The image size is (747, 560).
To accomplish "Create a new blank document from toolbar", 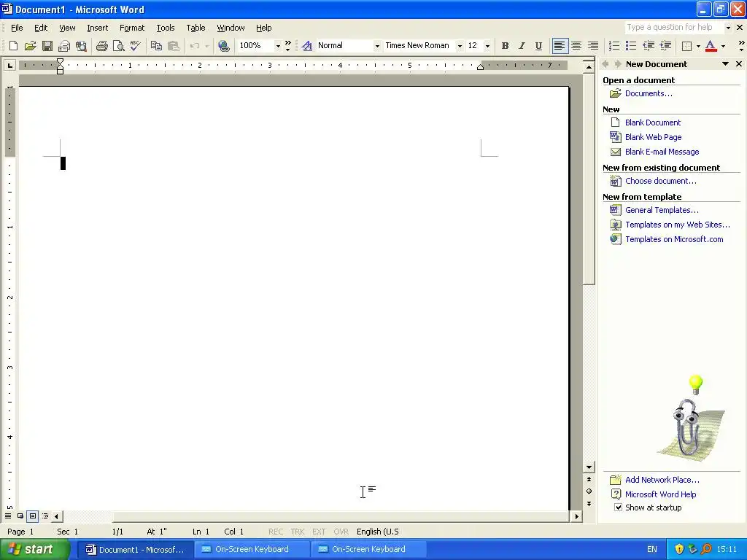I will point(13,46).
